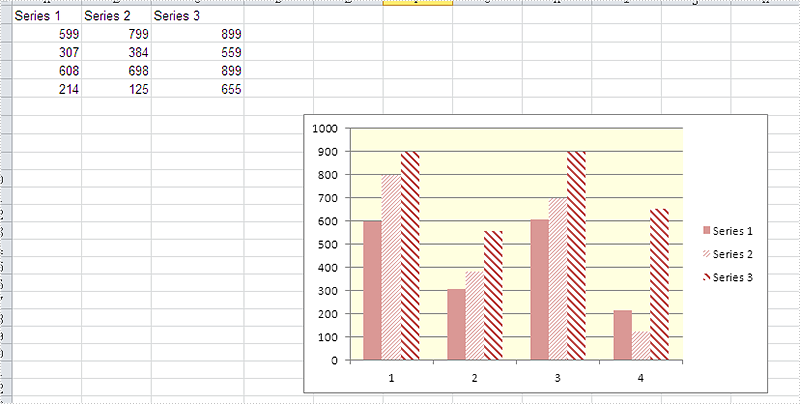Select the Series 3 legend entry in chart
The height and width of the screenshot is (404, 800).
pyautogui.click(x=728, y=277)
